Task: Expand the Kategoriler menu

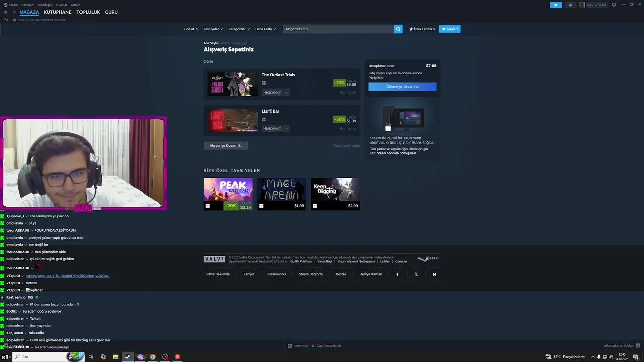Action: click(239, 29)
